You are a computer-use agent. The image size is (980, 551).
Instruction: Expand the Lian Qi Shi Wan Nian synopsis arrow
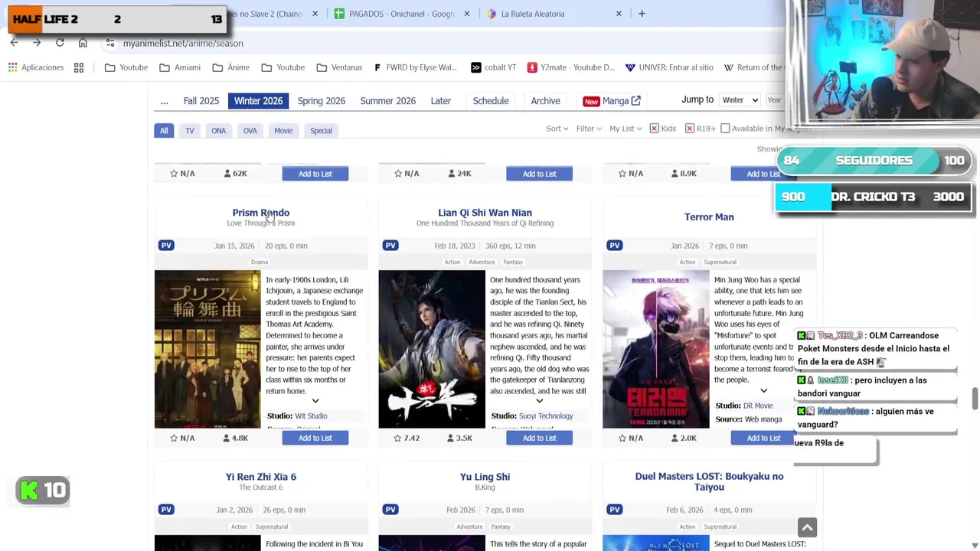point(540,401)
